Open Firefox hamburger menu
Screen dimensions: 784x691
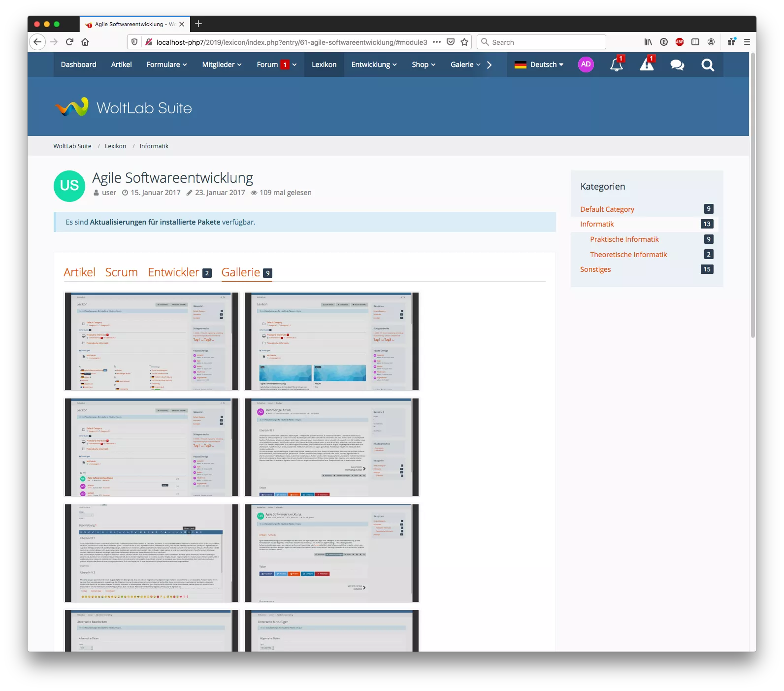coord(747,42)
